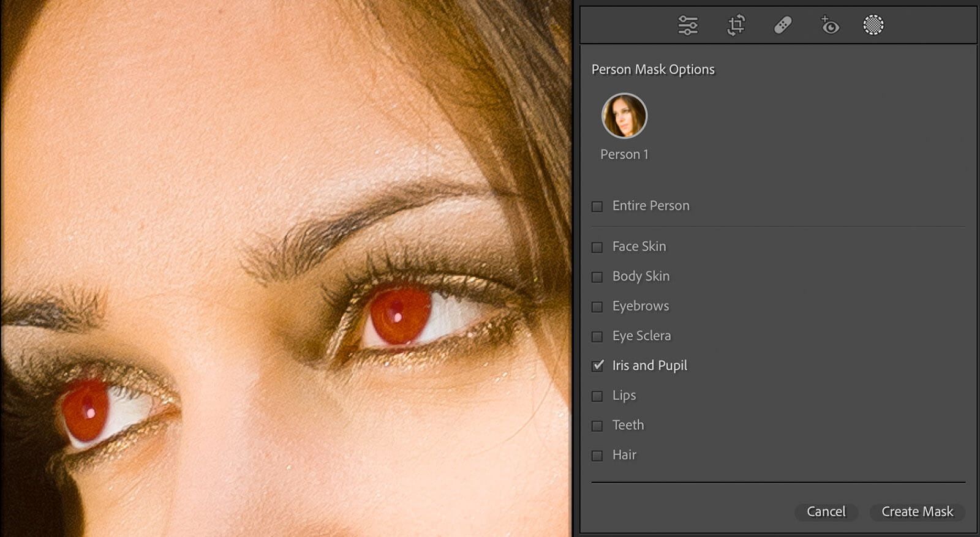The width and height of the screenshot is (980, 537).
Task: Tick the Body Skin checkbox
Action: coord(597,277)
